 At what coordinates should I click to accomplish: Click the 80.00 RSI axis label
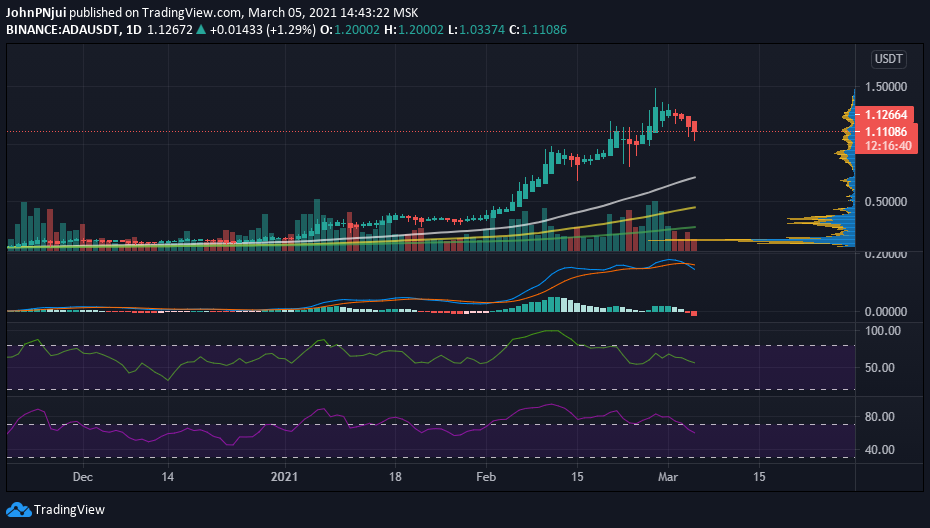tap(880, 416)
